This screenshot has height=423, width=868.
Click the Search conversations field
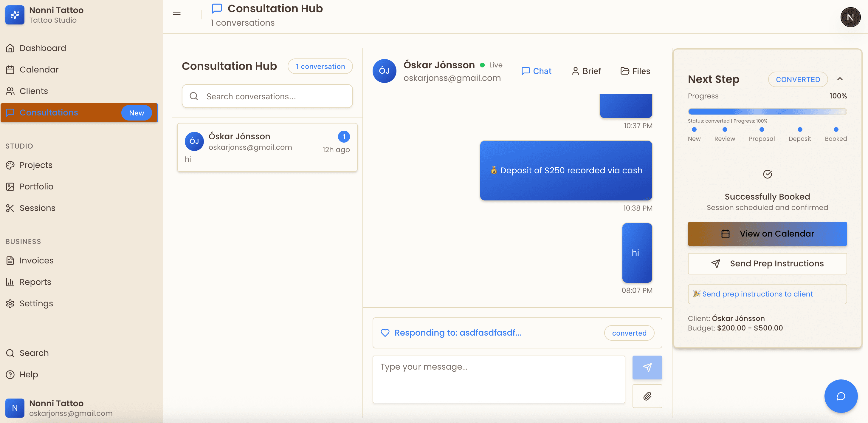pyautogui.click(x=267, y=96)
